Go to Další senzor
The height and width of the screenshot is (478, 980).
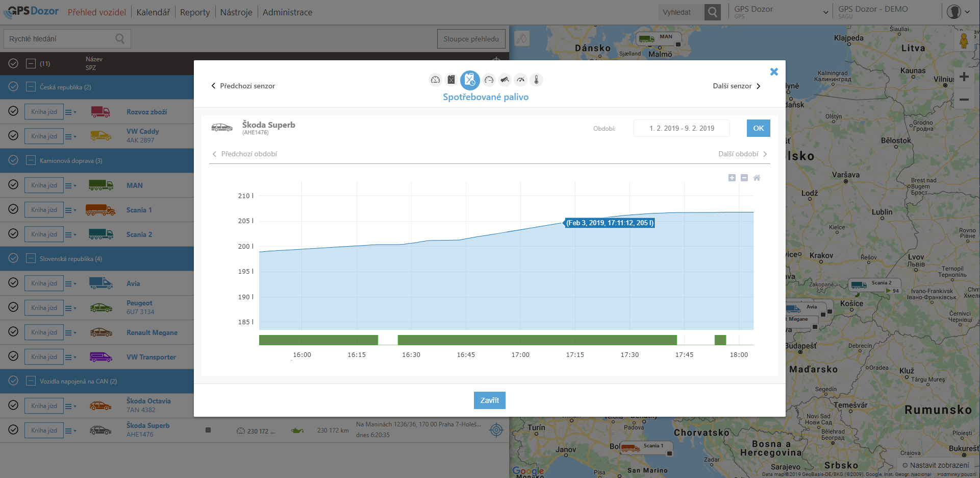[736, 86]
